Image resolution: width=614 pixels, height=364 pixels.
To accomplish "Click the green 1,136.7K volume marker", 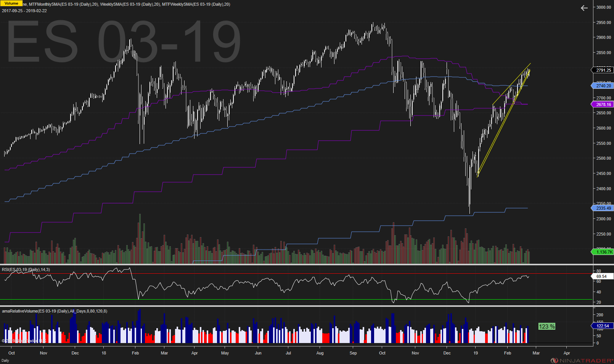I will point(603,252).
